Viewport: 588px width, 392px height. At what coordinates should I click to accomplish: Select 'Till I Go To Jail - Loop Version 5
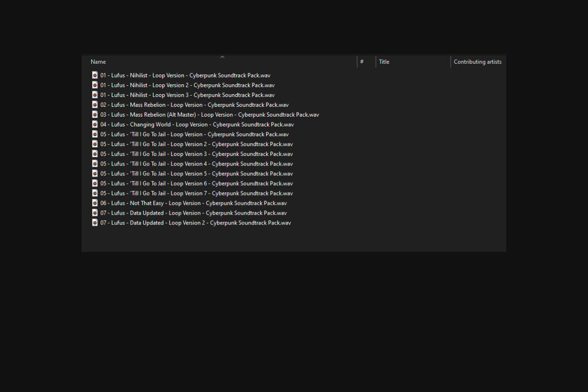pyautogui.click(x=196, y=173)
